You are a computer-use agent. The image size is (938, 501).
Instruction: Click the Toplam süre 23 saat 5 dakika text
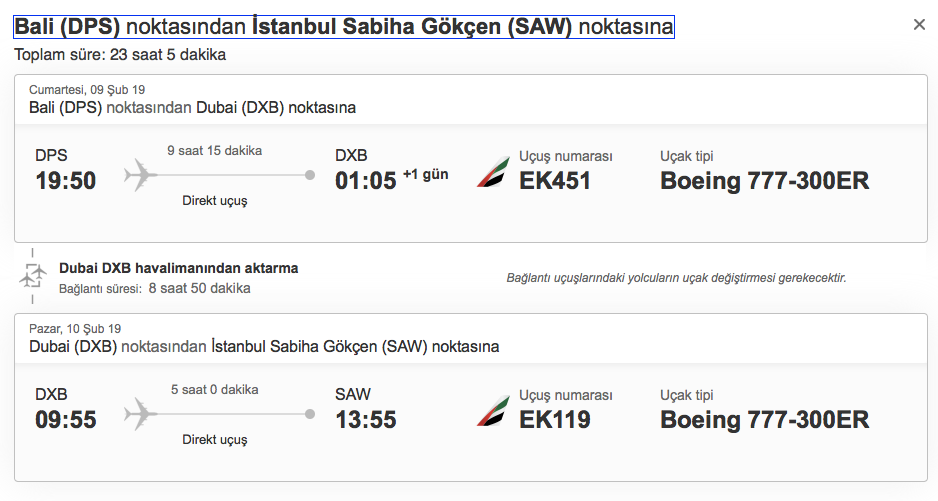click(x=120, y=54)
